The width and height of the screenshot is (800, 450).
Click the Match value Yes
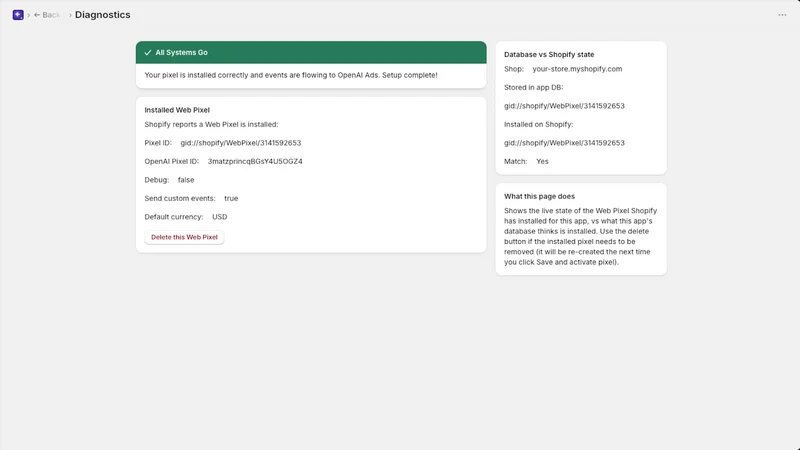[x=542, y=161]
